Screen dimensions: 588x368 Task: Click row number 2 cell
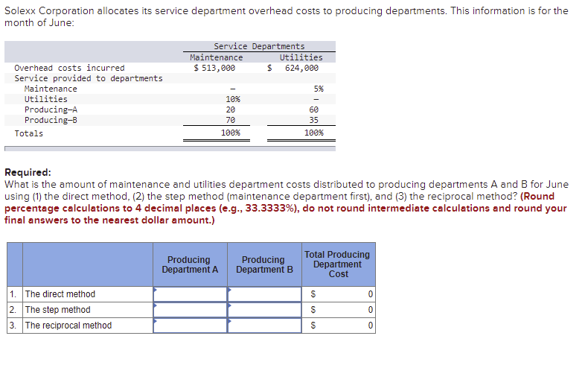15,310
